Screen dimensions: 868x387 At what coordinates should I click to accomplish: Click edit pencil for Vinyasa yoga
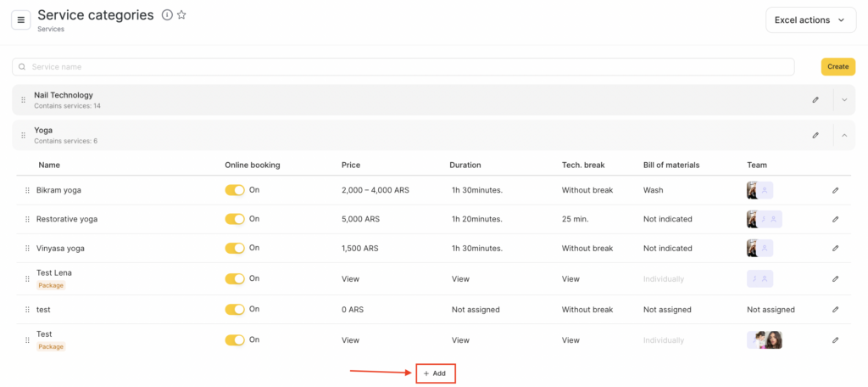click(835, 249)
